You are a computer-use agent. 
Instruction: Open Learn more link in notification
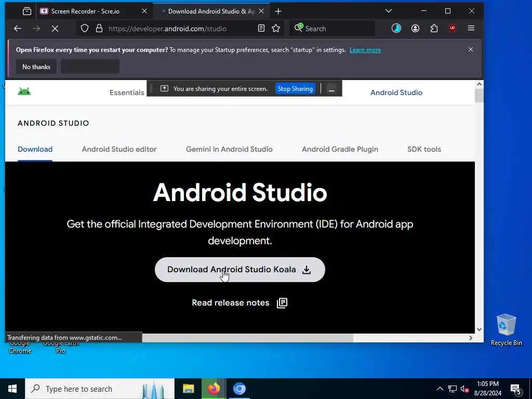365,50
